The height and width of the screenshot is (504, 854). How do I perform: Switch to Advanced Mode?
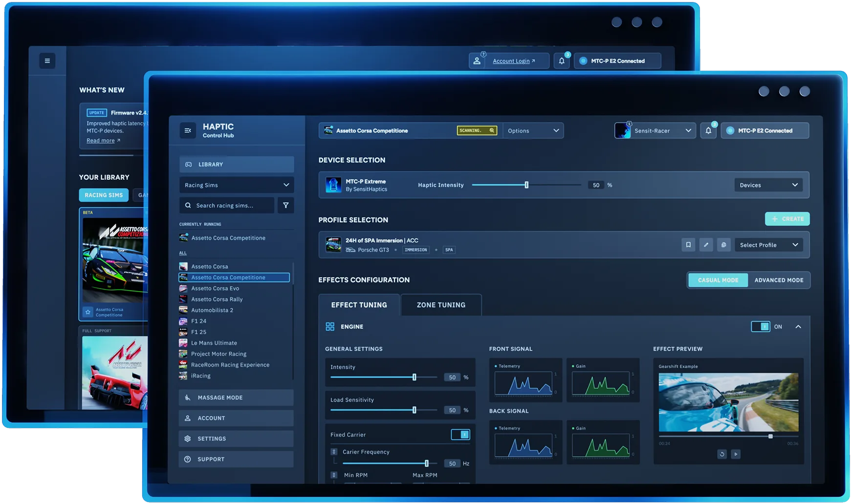(779, 280)
